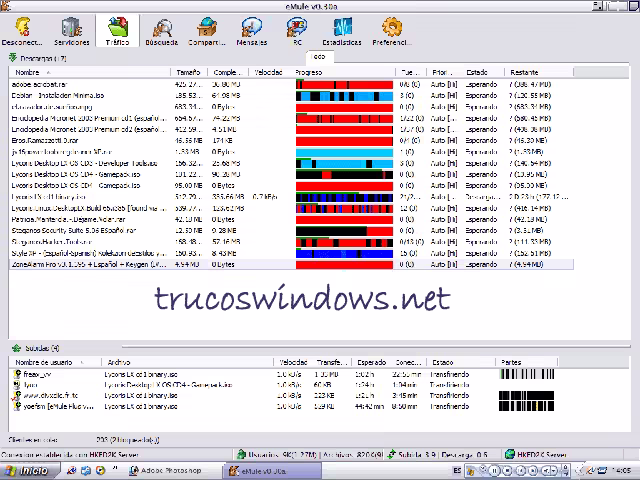Click the Esperado uploads column header

[x=371, y=362]
